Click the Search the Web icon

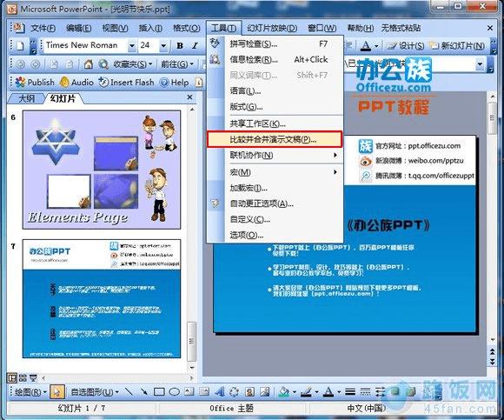[x=103, y=64]
